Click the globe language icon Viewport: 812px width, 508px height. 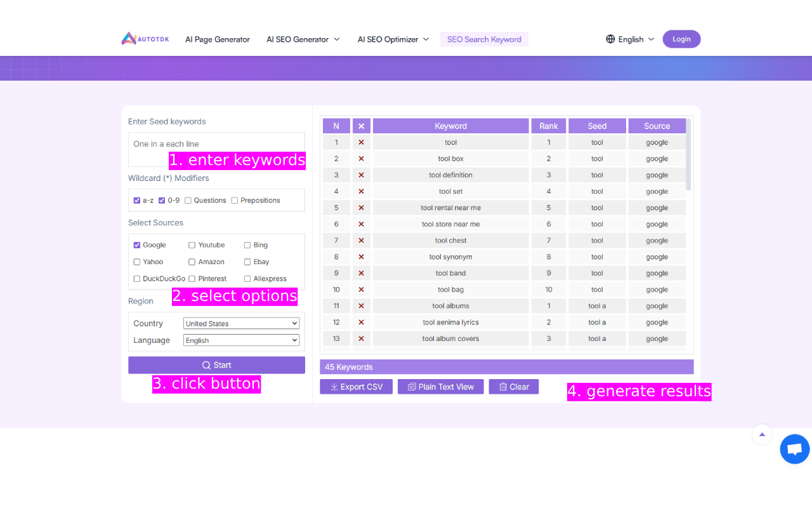tap(610, 39)
